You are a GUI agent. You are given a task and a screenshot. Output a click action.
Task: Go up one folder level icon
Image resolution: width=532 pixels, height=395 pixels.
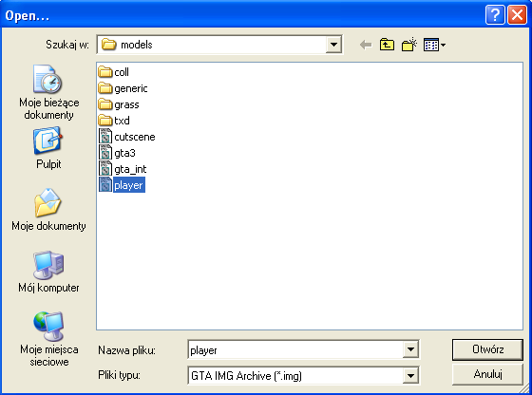pos(388,45)
